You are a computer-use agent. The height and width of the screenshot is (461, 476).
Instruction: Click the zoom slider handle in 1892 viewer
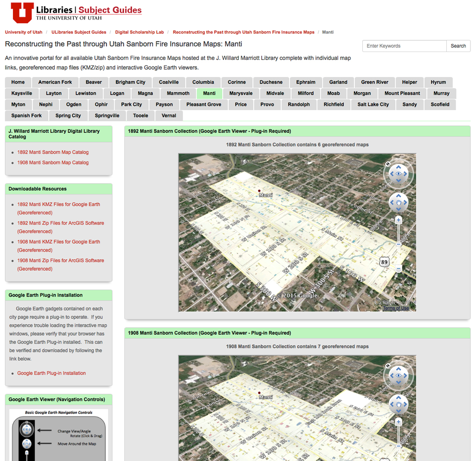click(399, 244)
